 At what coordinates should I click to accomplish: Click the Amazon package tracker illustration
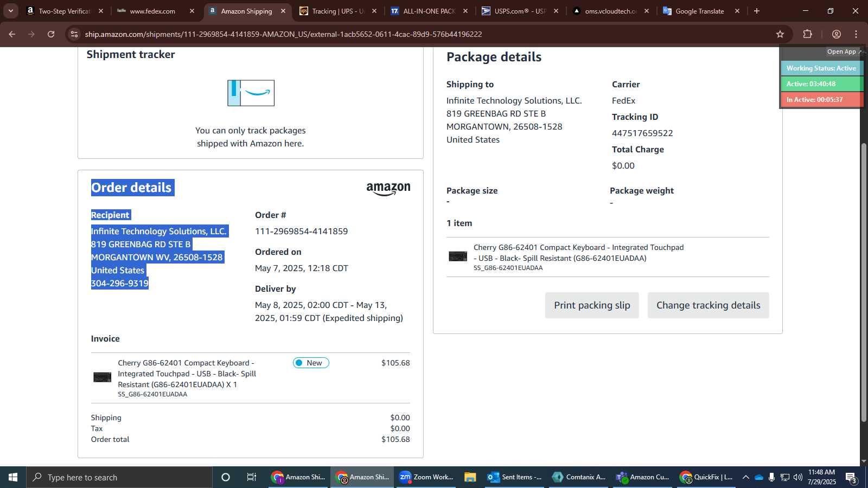251,93
